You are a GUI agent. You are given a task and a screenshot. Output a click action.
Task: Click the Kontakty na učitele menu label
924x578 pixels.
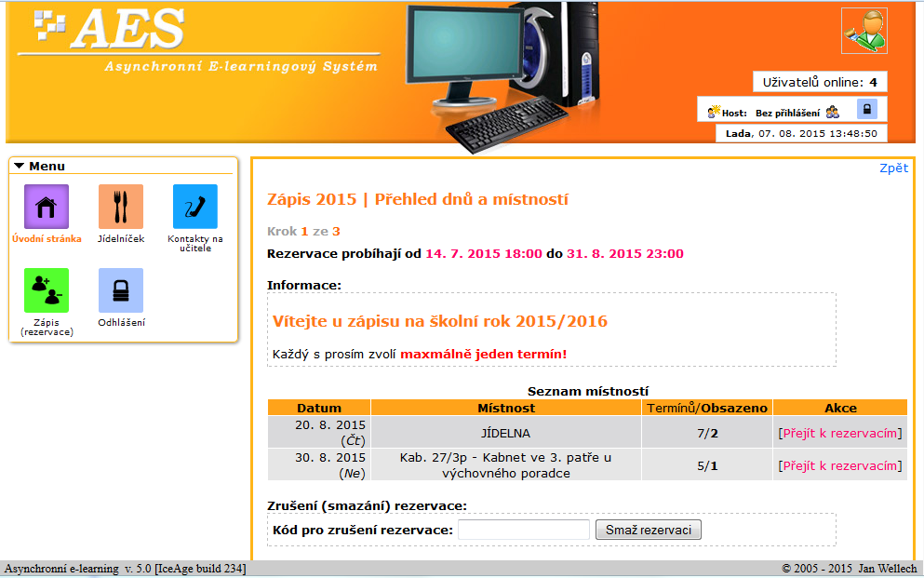[195, 243]
